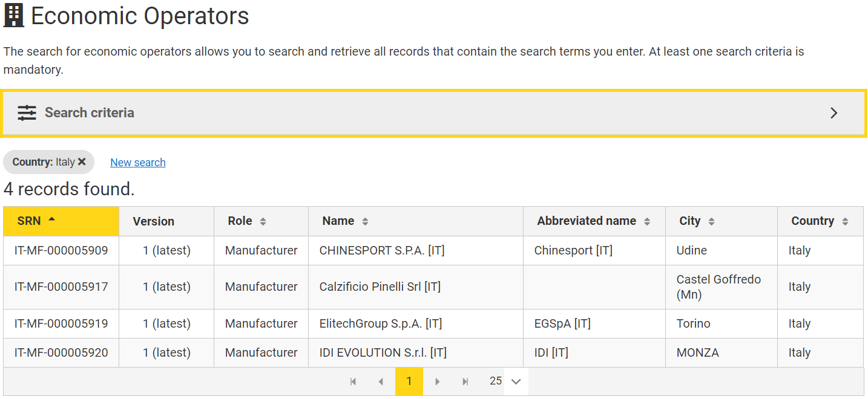Go to first page of results
This screenshot has width=868, height=399.
(x=353, y=381)
